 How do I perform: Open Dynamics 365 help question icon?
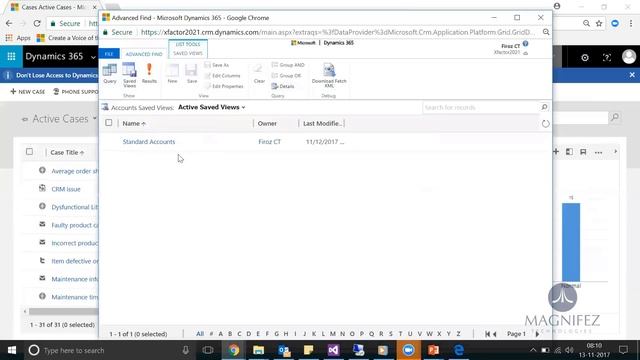(x=607, y=58)
